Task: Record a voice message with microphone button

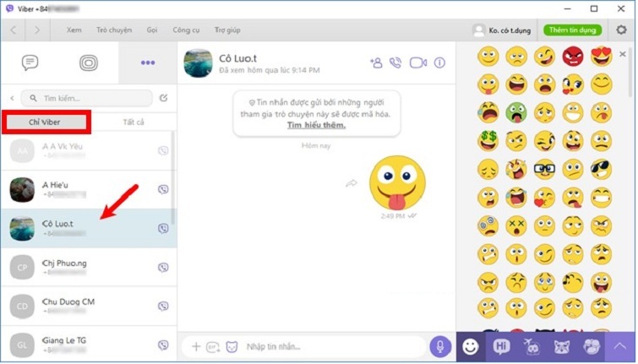Action: [439, 345]
